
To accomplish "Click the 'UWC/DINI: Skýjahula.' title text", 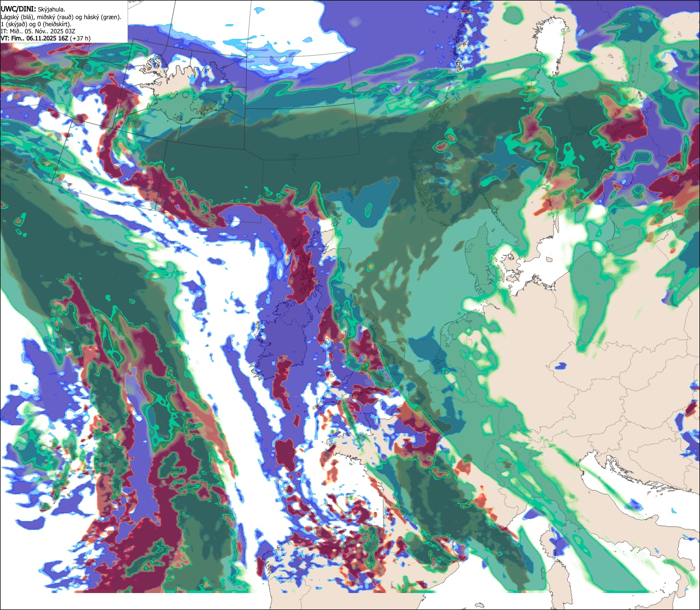I will tap(33, 9).
